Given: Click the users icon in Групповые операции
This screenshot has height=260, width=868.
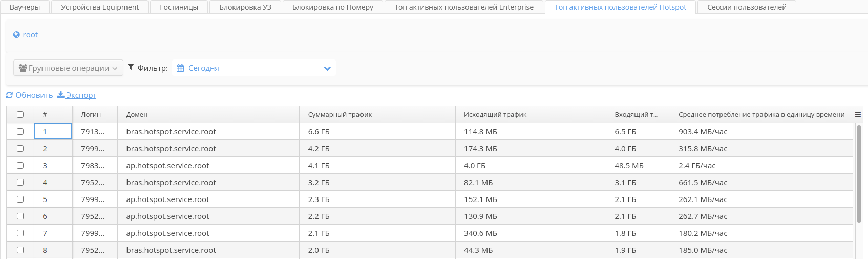Looking at the screenshot, I should coord(23,68).
